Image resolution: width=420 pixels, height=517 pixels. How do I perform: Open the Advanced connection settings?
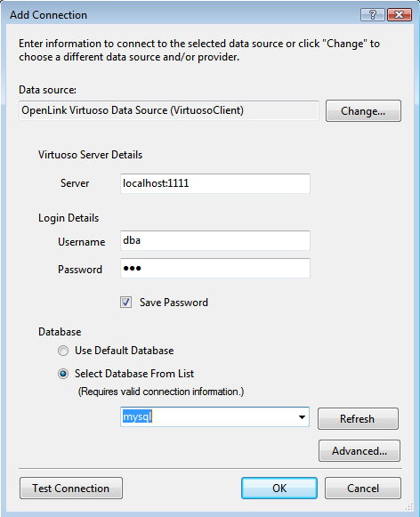coord(359,451)
